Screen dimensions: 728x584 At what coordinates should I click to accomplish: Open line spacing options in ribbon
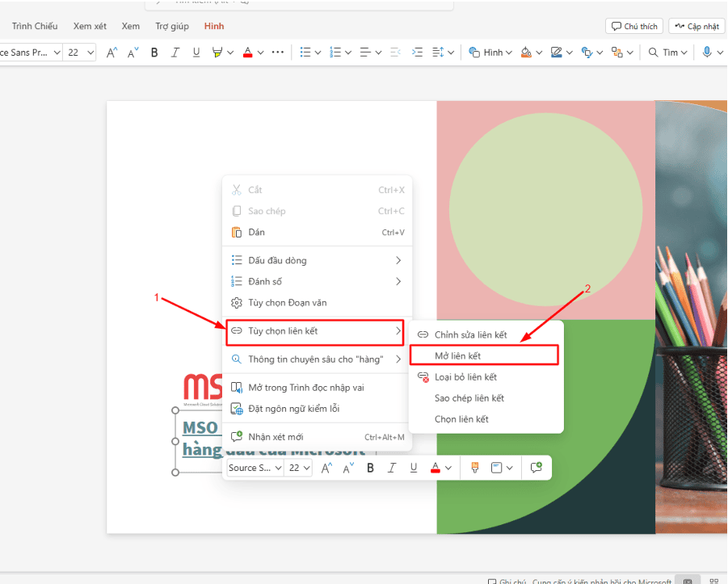[443, 53]
